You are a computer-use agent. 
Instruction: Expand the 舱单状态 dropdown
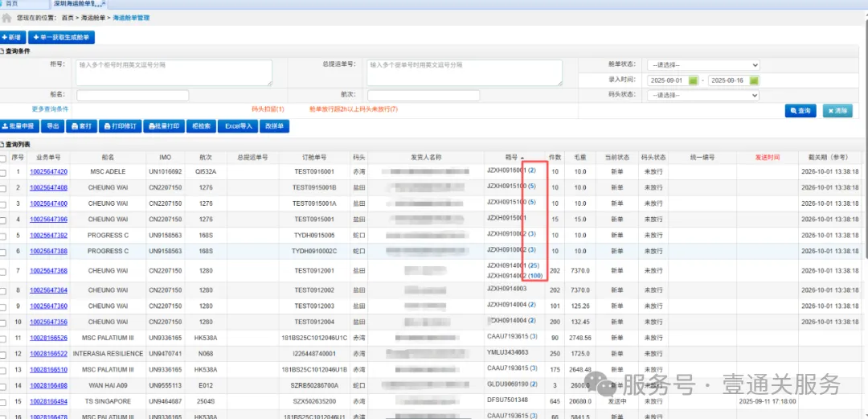click(x=703, y=65)
